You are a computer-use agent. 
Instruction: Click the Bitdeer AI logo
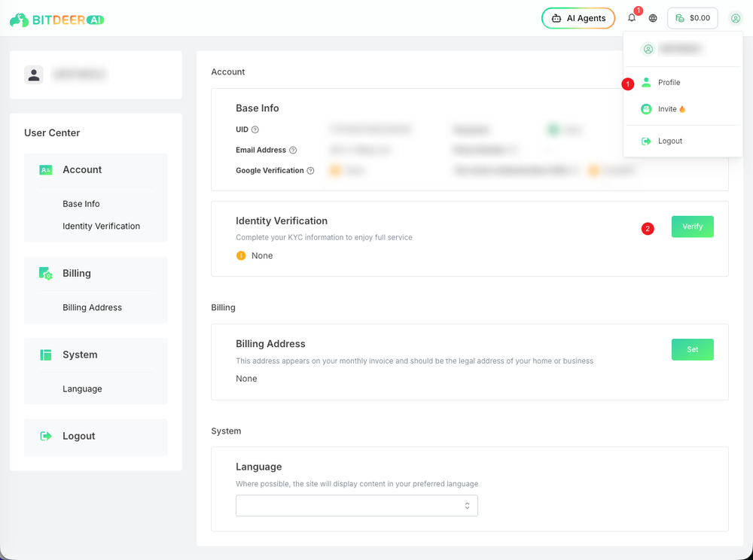coord(56,20)
